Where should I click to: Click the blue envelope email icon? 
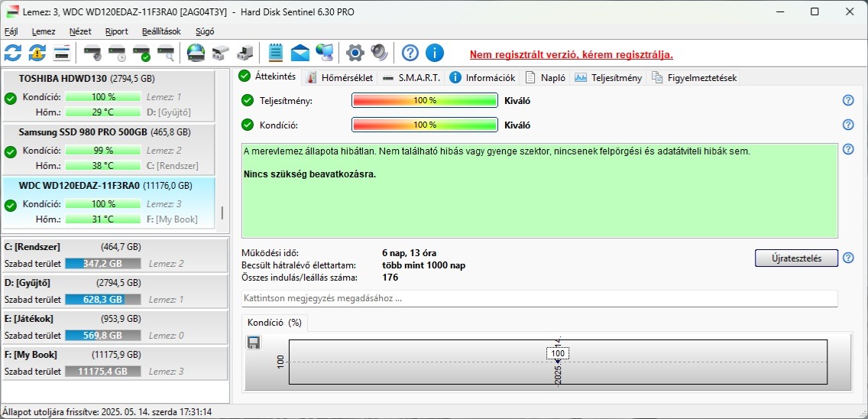pos(300,54)
